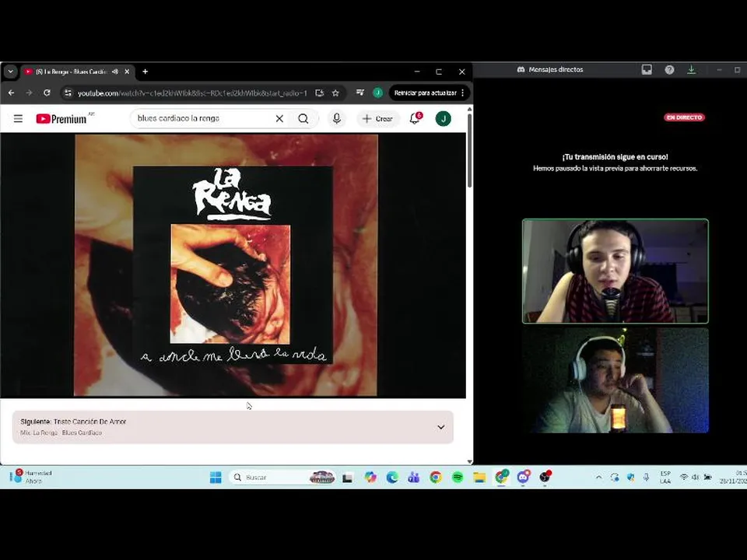Install app or cast icon in address bar

point(320,93)
